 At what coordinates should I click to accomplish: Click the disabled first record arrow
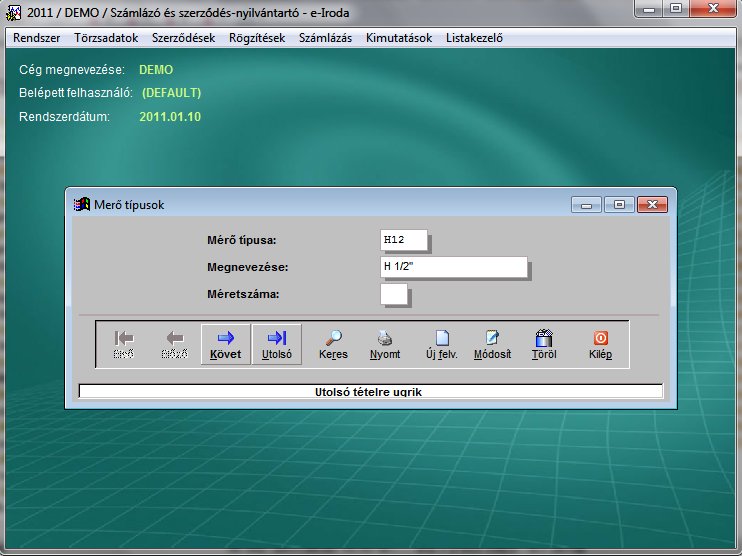pyautogui.click(x=123, y=344)
